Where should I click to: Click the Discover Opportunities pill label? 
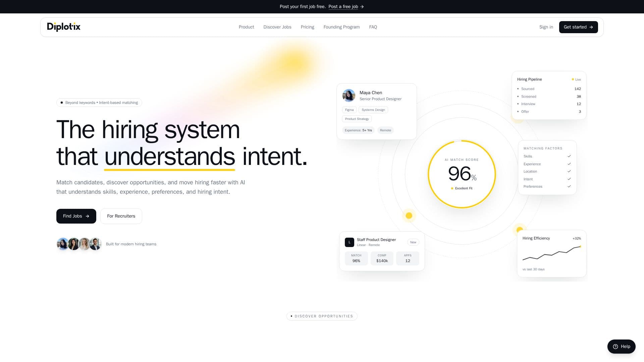click(322, 316)
